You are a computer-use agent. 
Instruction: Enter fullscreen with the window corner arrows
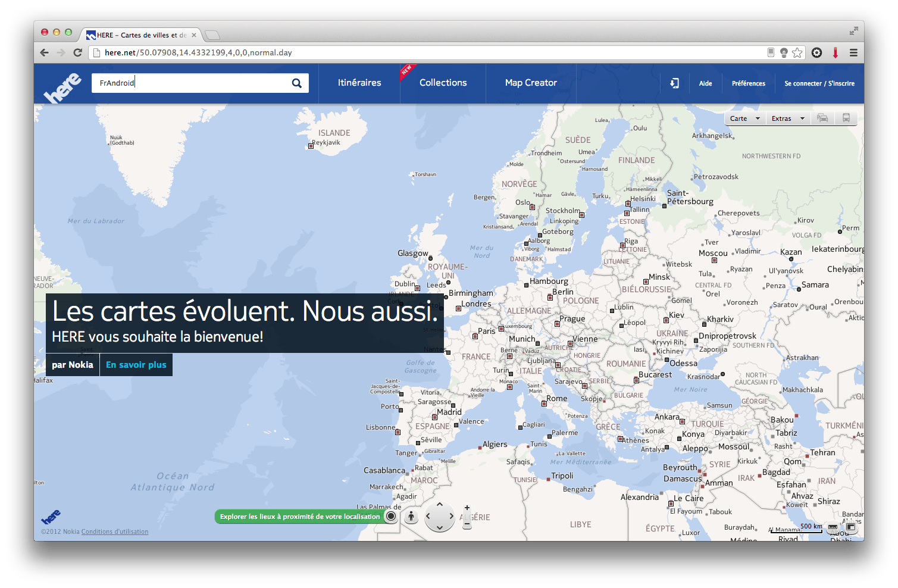click(x=853, y=31)
